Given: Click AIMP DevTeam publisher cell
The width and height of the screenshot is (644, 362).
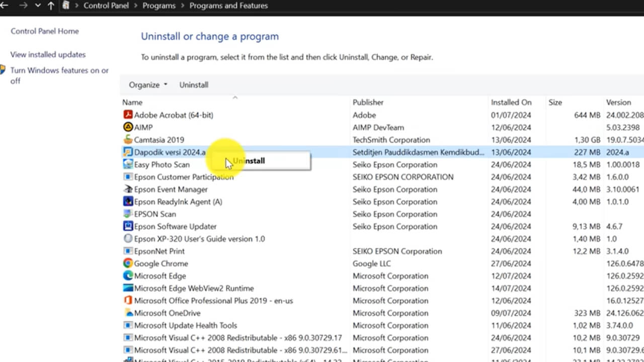Looking at the screenshot, I should click(378, 127).
